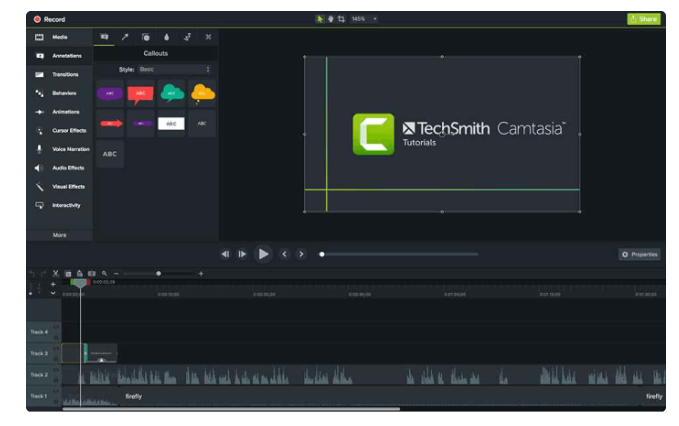Select the pan hand tool
Viewport: 679px width, 426px height.
tap(330, 19)
